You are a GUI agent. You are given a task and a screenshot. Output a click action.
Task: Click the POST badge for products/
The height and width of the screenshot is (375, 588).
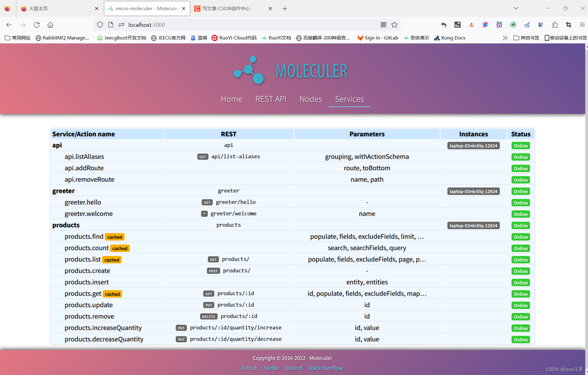213,271
